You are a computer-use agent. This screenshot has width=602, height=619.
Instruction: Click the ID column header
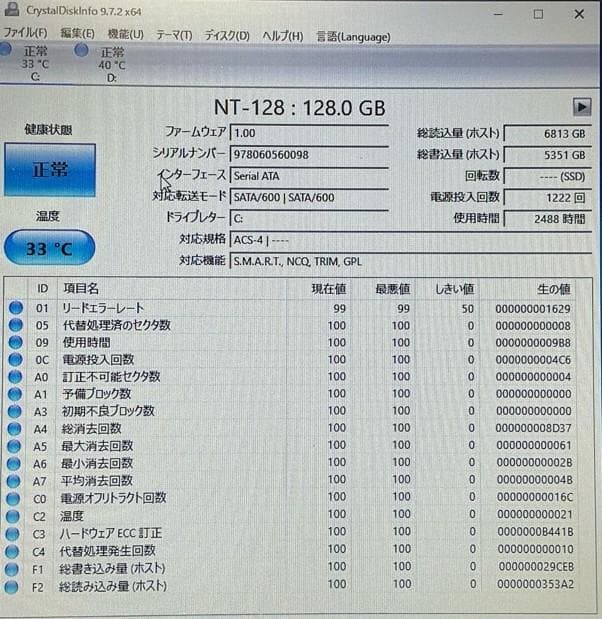coord(43,289)
